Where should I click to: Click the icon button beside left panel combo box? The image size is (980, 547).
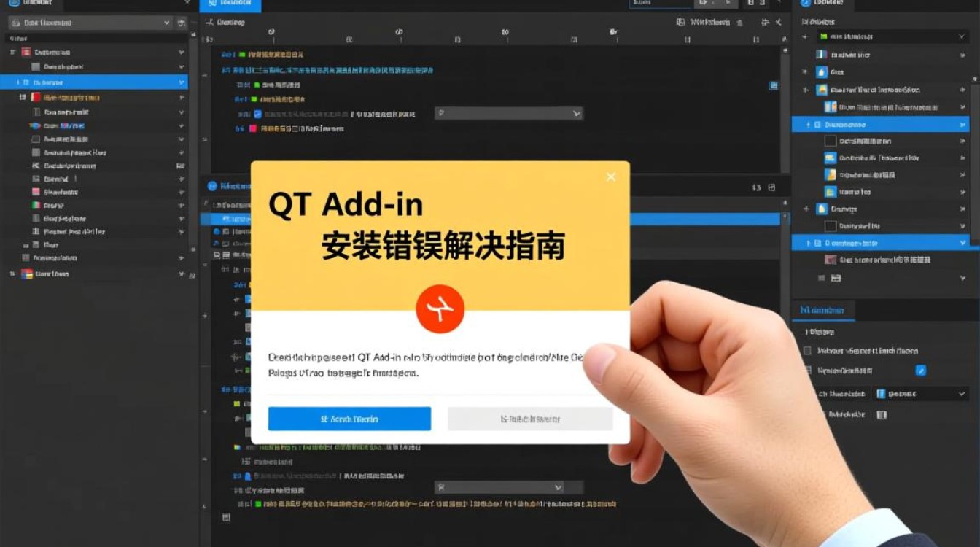tap(182, 23)
